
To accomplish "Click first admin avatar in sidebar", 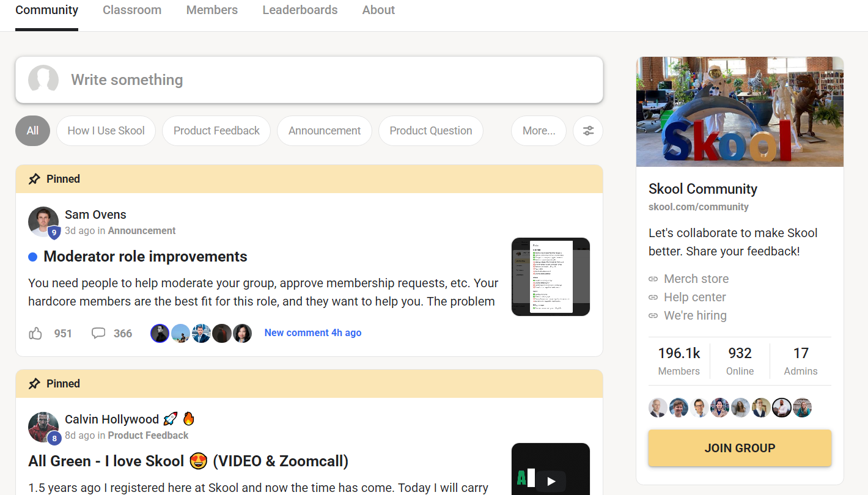I will (658, 408).
